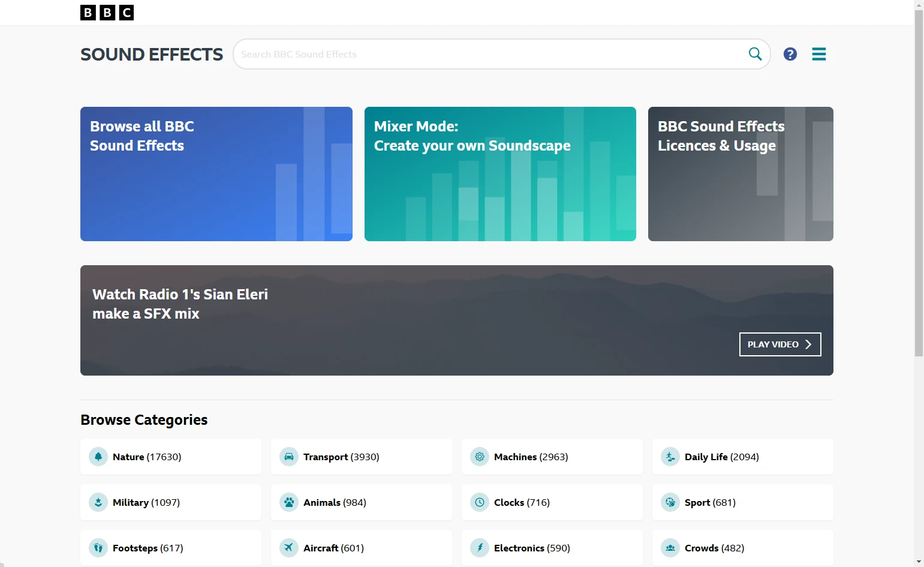Click the BBC logo
924x567 pixels.
pyautogui.click(x=107, y=13)
